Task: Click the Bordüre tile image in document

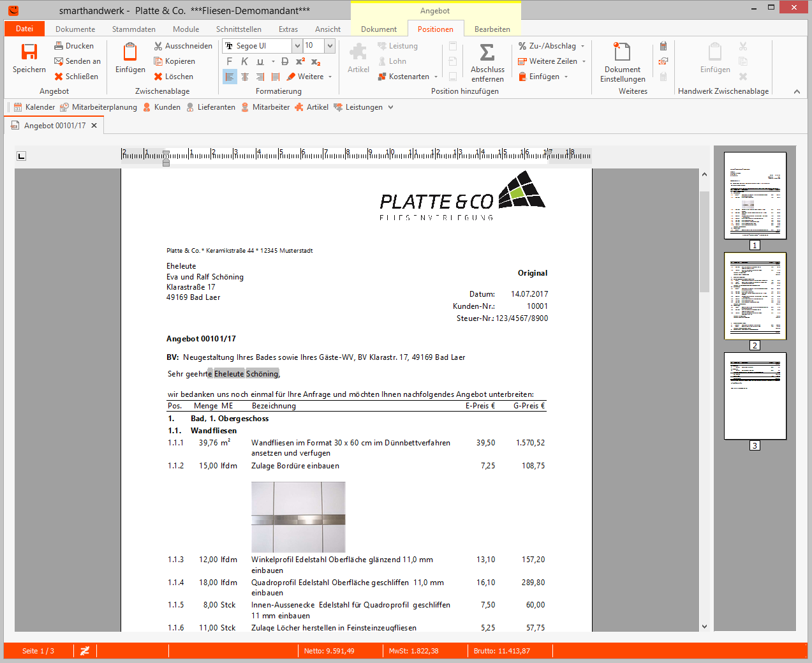Action: pyautogui.click(x=299, y=517)
